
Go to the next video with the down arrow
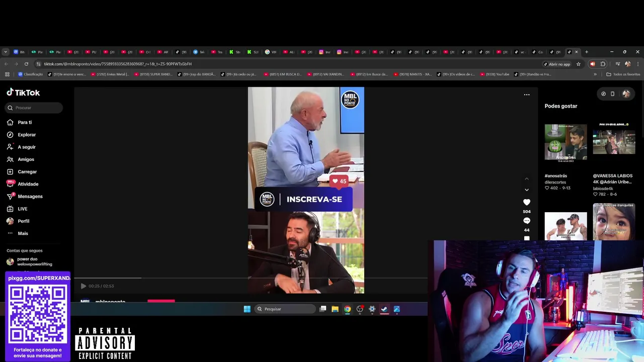[527, 190]
